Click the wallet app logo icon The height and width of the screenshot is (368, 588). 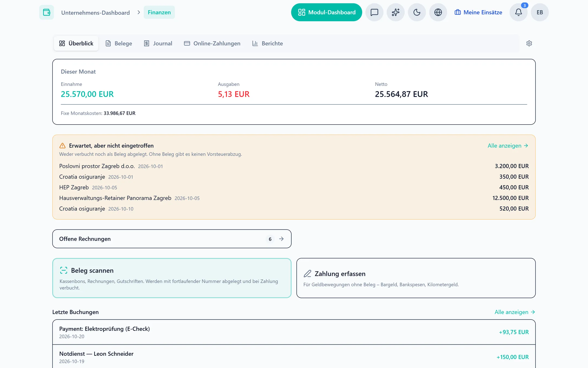[47, 12]
